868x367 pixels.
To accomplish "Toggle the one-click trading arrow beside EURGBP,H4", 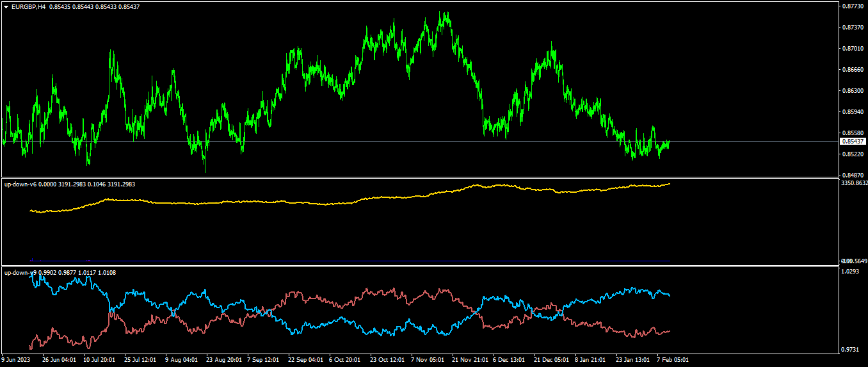I will pos(6,6).
